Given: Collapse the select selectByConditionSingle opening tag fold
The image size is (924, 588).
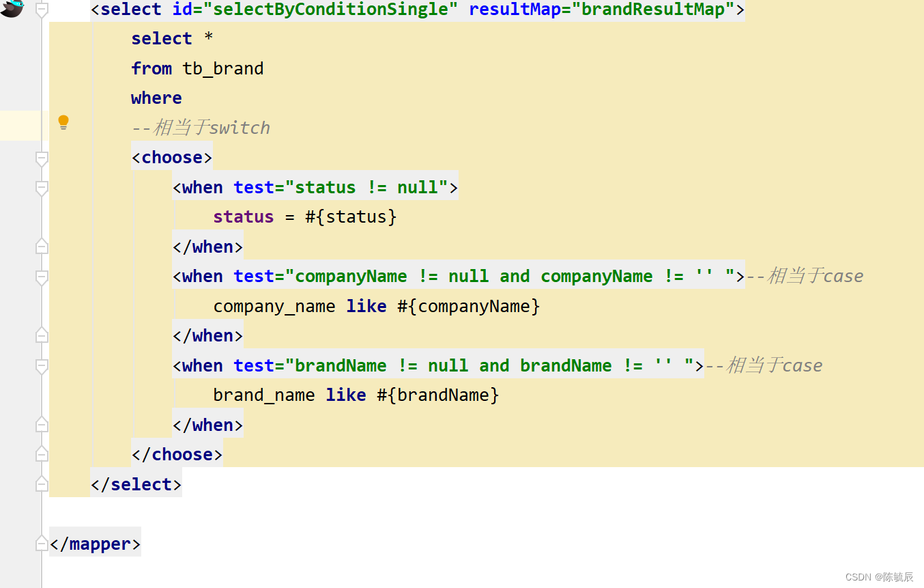Looking at the screenshot, I should pyautogui.click(x=42, y=10).
